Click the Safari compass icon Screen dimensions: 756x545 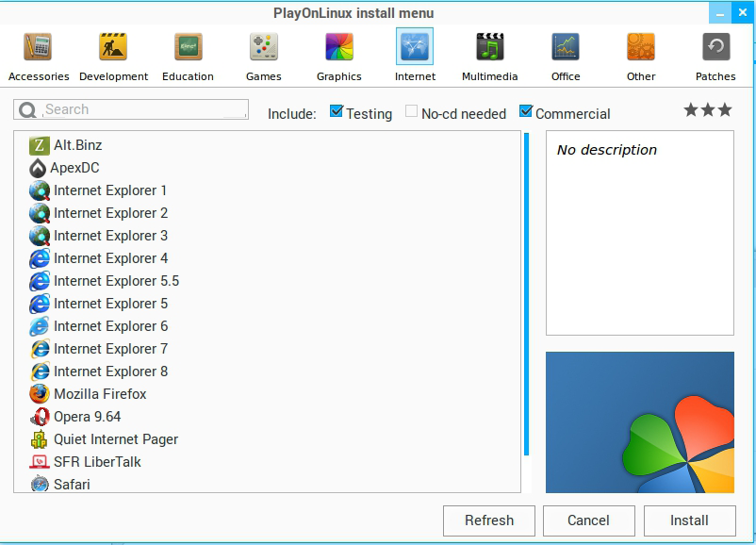point(39,484)
